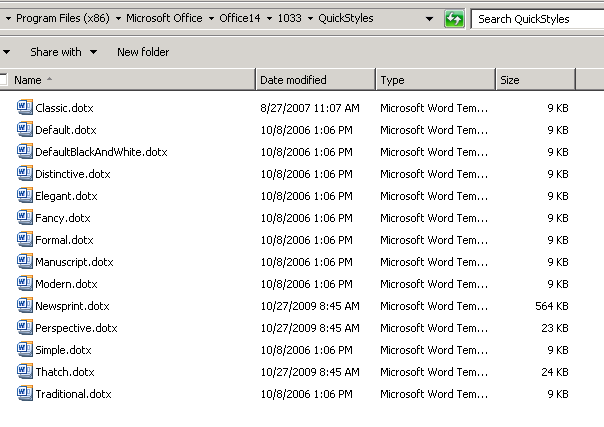Click the green refresh button
This screenshot has width=604, height=427.
[454, 18]
